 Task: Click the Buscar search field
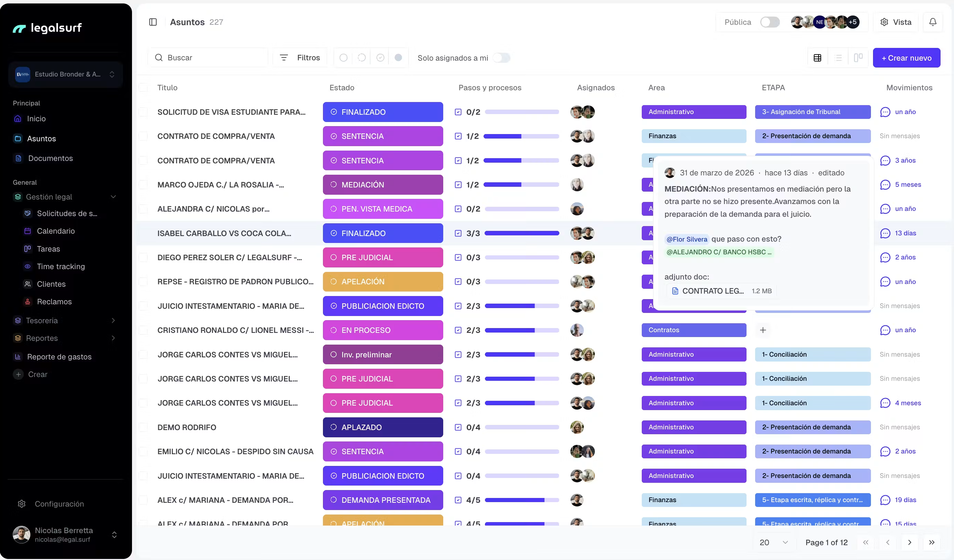pyautogui.click(x=208, y=58)
